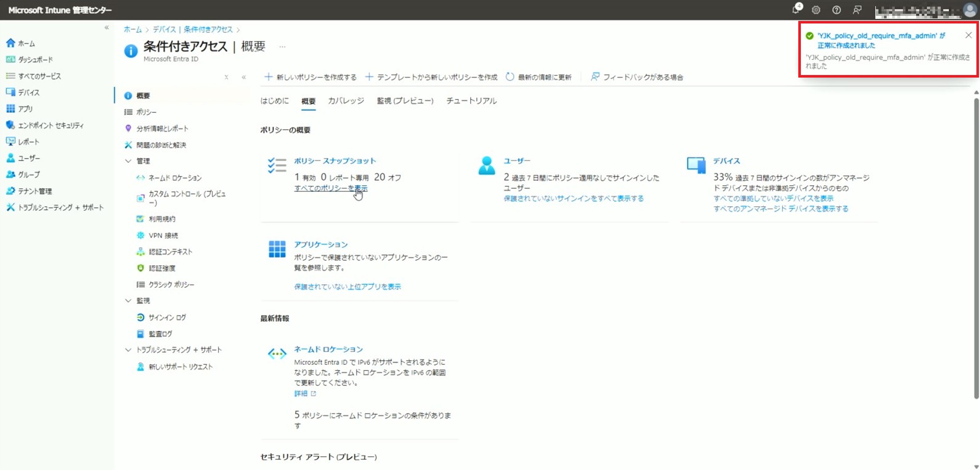Screen dimensions: 980x470
Task: Click ネームド ロケーション heading in 最新情報
Action: click(x=328, y=349)
